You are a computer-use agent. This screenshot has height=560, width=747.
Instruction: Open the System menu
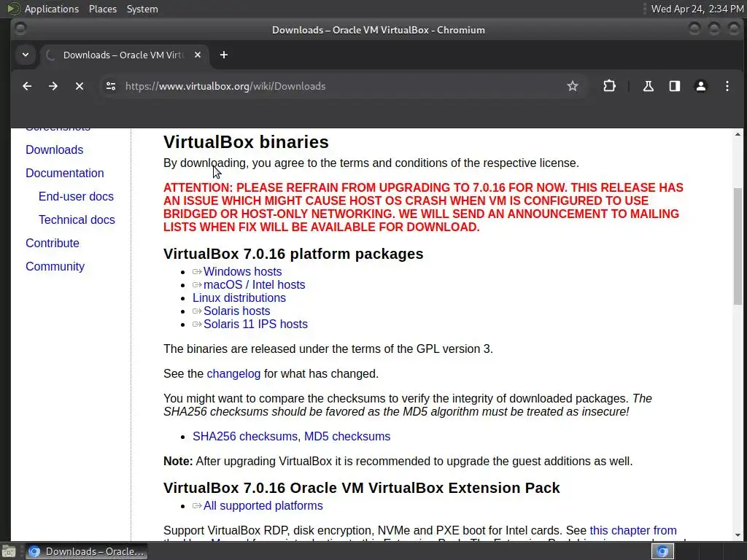142,9
